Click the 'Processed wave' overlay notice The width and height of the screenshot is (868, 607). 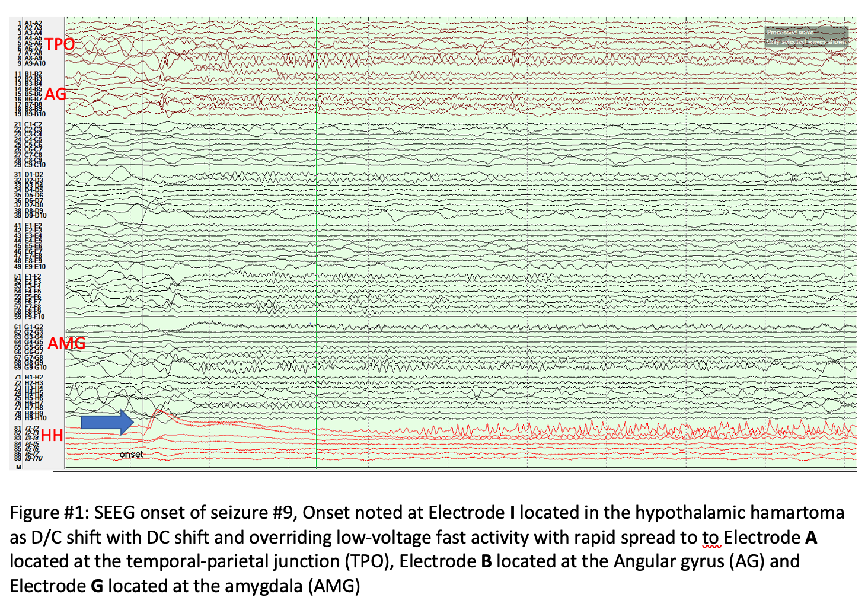pos(790,33)
